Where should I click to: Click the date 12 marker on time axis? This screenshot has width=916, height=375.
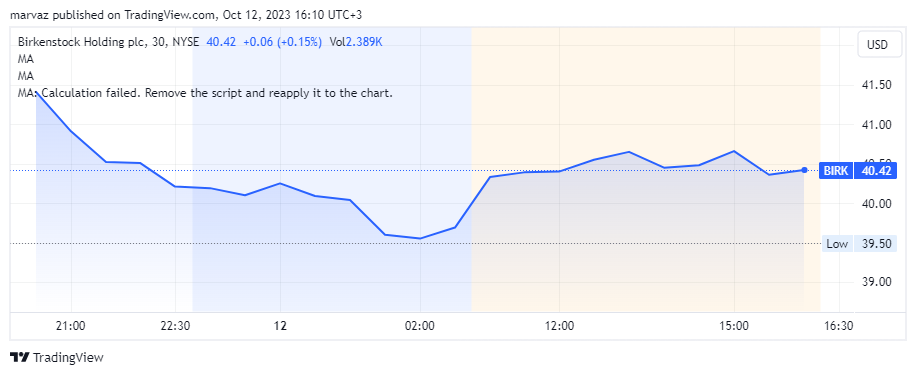[x=281, y=325]
